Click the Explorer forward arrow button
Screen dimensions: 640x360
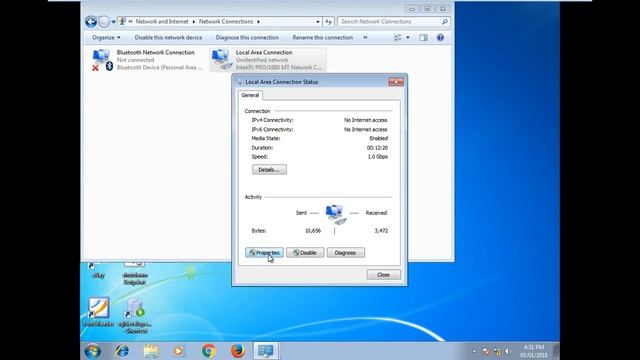(104, 22)
